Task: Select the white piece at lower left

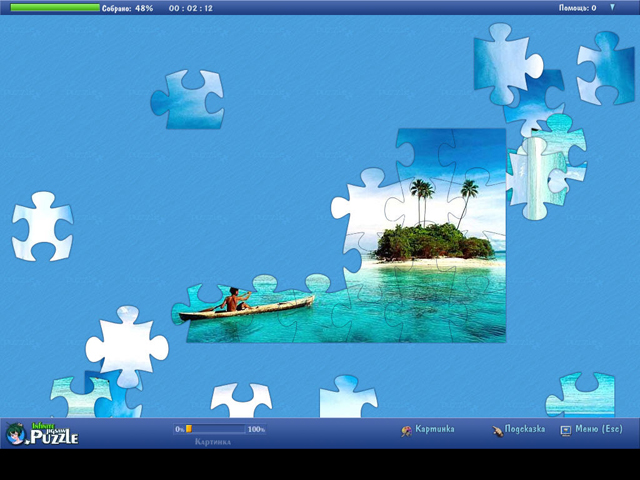Action: click(x=126, y=347)
